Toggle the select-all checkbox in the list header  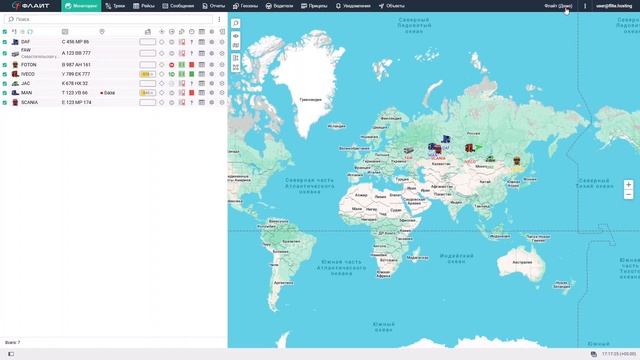(x=5, y=31)
